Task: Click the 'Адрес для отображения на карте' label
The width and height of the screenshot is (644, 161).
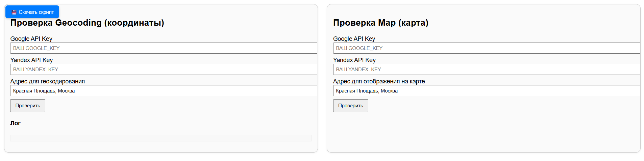Action: 379,81
